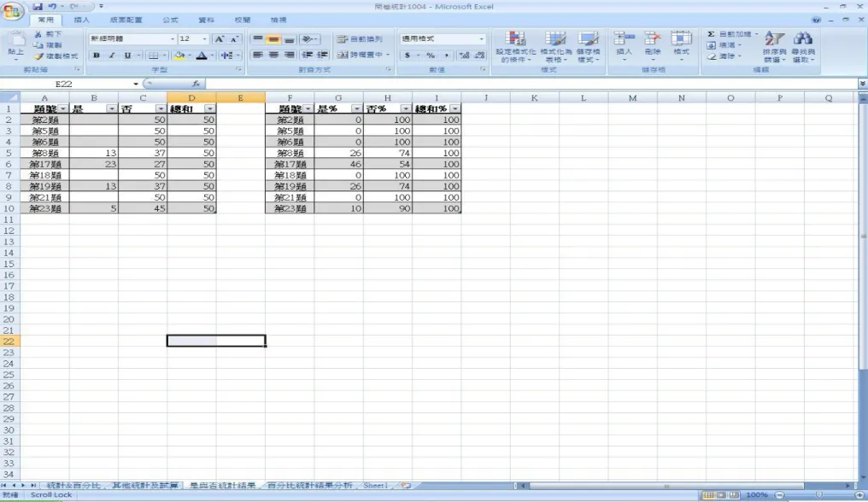Apply the fill color bucket
868x502 pixels.
[x=179, y=55]
